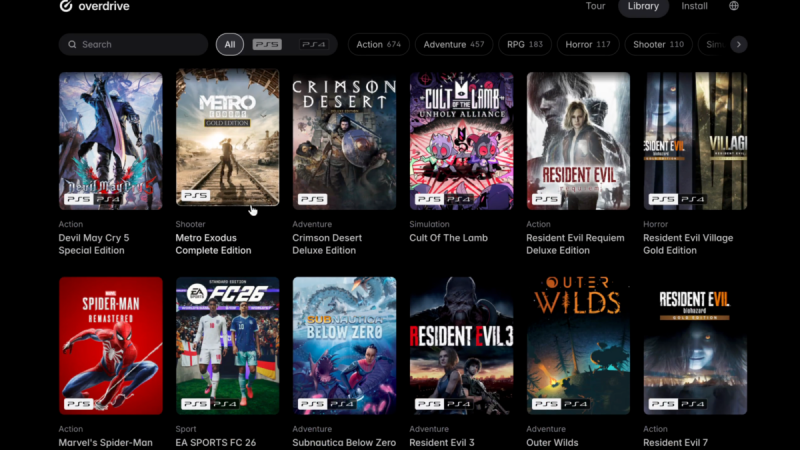Select the All platforms filter
Screen dimensions: 800x450
[x=230, y=44]
